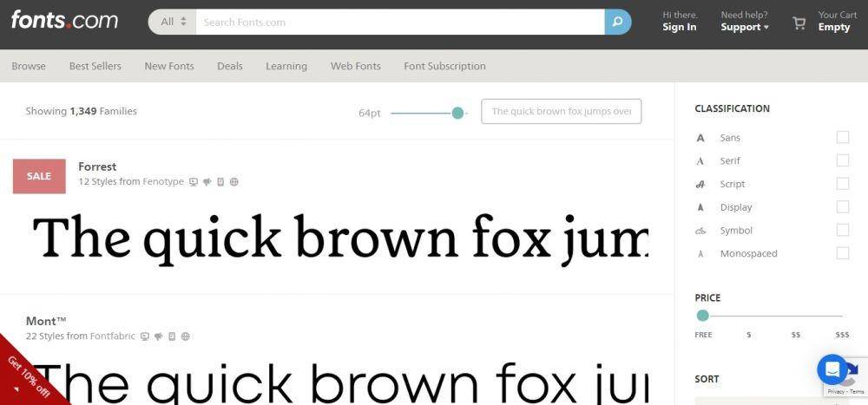Screen dimensions: 868x405
Task: Click the Symbol filter label
Action: click(x=736, y=231)
